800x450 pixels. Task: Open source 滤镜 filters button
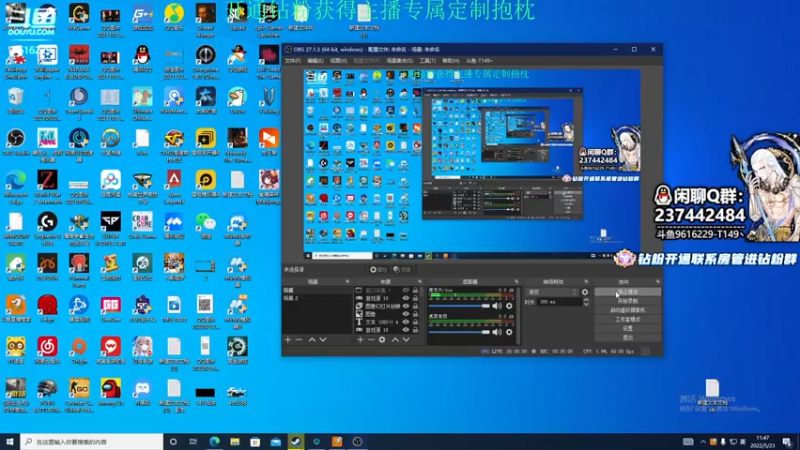tap(402, 269)
